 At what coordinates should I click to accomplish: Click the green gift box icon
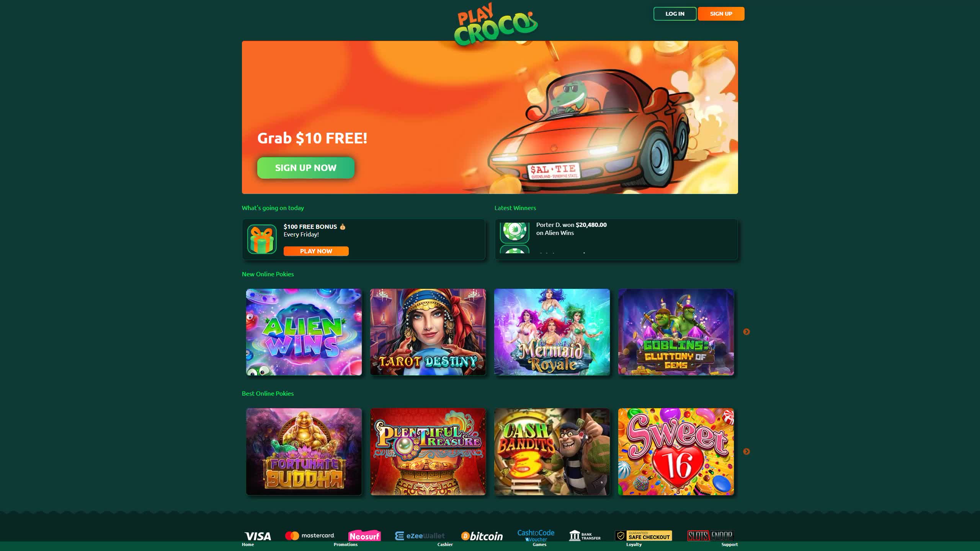click(x=262, y=239)
